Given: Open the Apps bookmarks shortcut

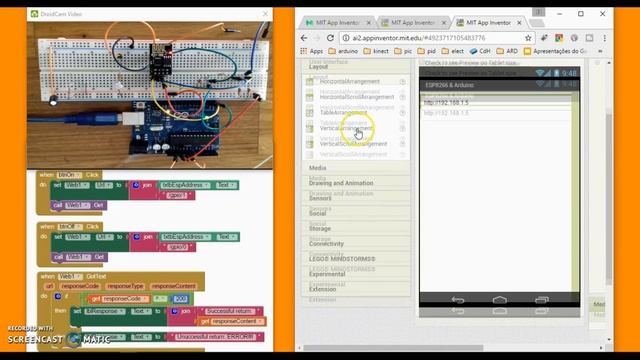Looking at the screenshot, I should click(x=312, y=51).
